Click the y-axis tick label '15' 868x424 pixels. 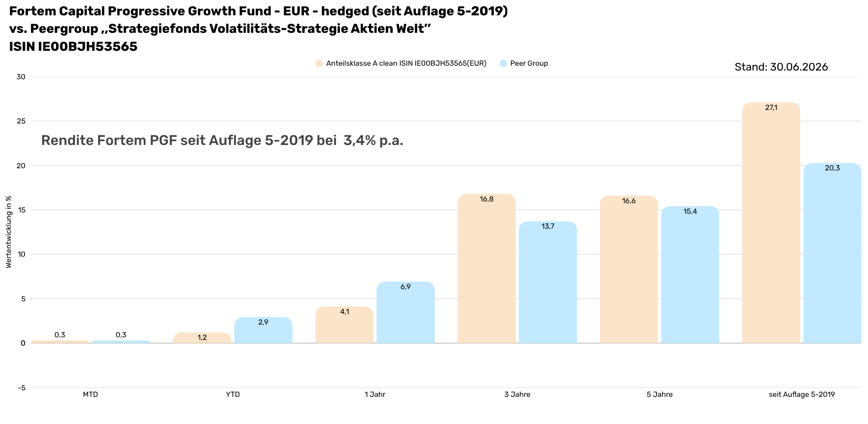[21, 210]
